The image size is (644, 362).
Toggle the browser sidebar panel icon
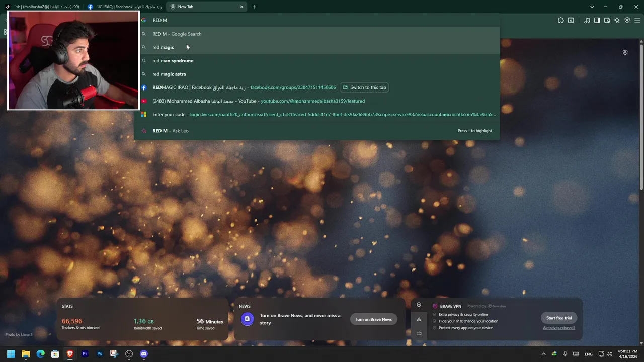[x=597, y=20]
